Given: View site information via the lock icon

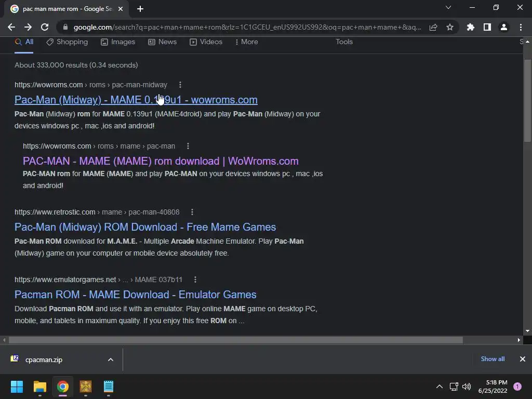Looking at the screenshot, I should [x=65, y=27].
